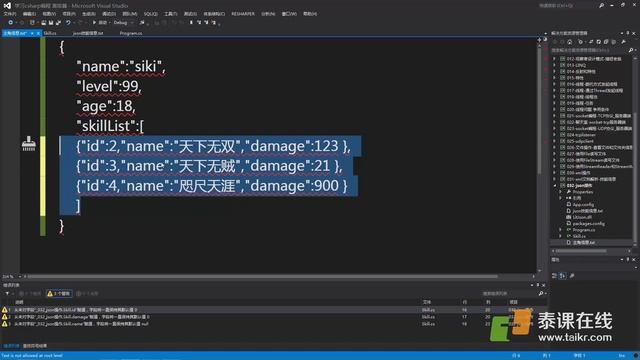The height and width of the screenshot is (360, 640).
Task: Click the search magnifier in Solution Explorer search box
Action: point(631,50)
